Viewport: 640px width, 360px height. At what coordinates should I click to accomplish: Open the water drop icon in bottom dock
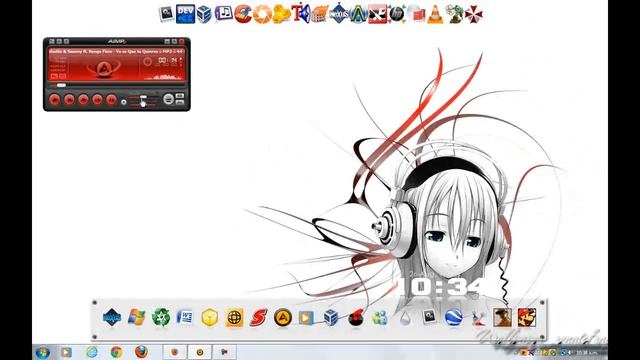pyautogui.click(x=404, y=318)
